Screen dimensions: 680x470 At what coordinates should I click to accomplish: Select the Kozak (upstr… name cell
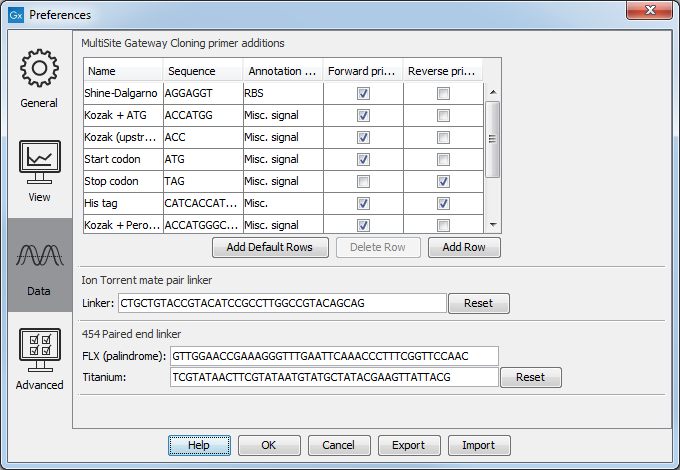pos(123,137)
